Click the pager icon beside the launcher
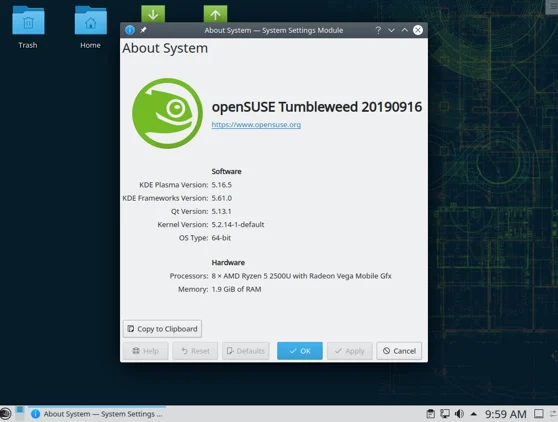Viewport: 558px width, 422px height. tap(20, 413)
